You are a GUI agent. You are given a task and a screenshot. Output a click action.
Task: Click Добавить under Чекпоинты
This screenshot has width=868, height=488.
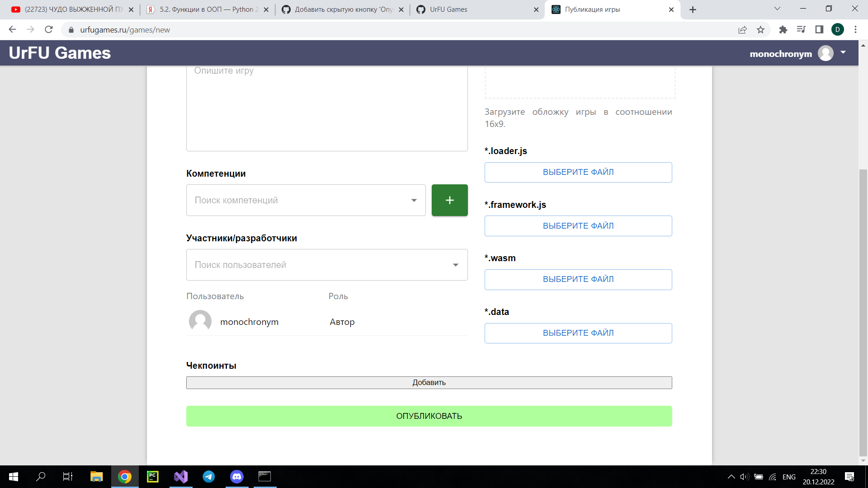tap(429, 382)
